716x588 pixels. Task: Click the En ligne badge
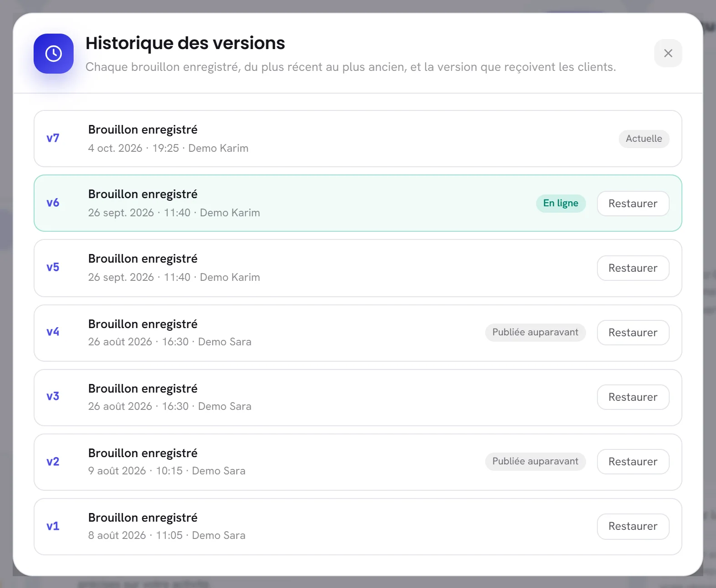click(x=561, y=203)
